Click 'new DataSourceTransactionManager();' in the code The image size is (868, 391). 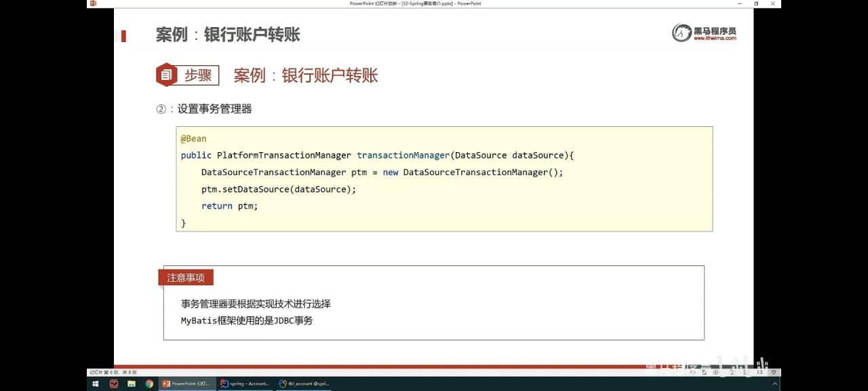[x=473, y=172]
